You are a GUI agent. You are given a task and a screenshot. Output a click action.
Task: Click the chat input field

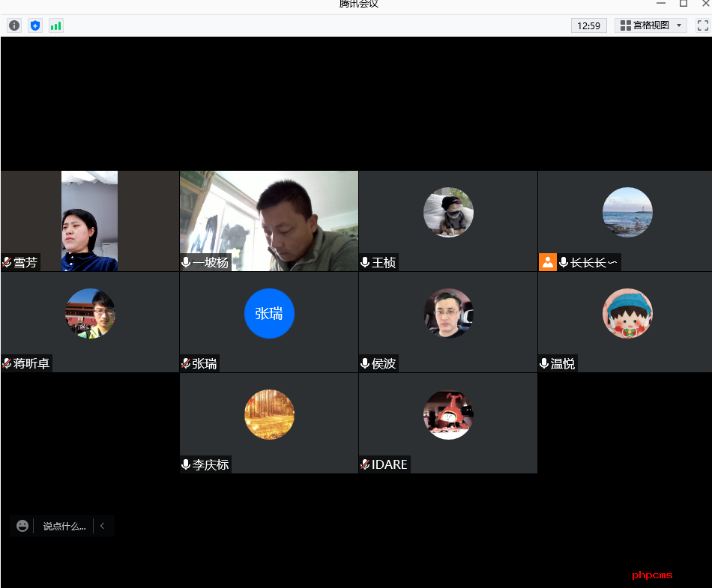click(x=64, y=527)
